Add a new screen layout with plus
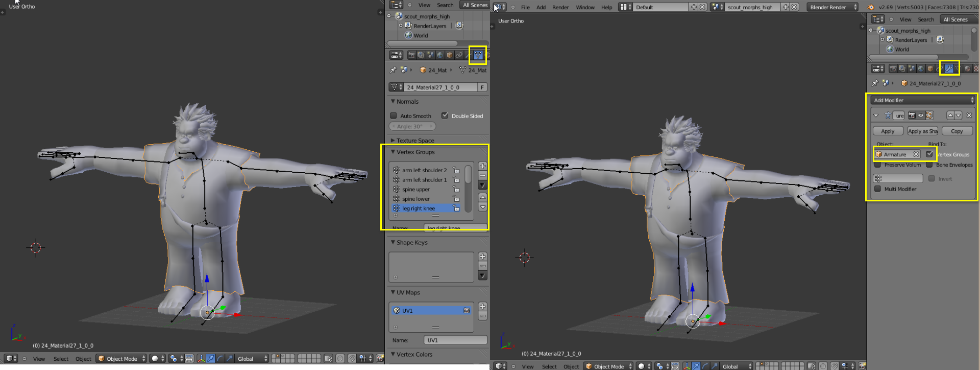 tap(694, 7)
